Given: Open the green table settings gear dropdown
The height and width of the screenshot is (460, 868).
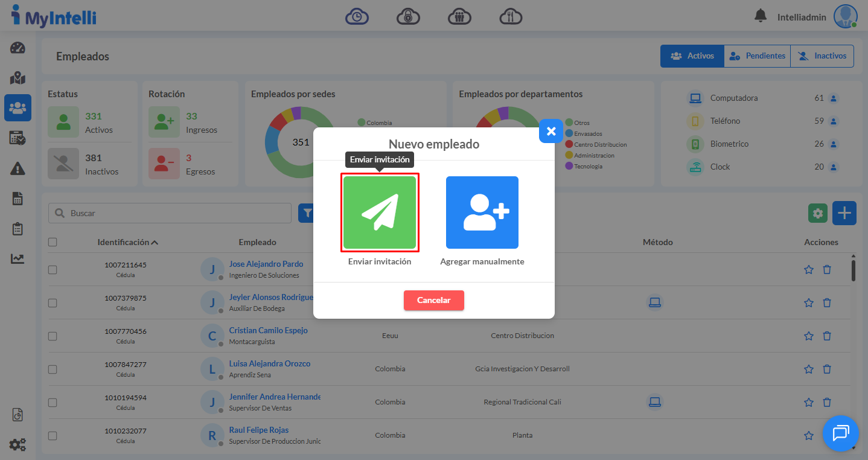Looking at the screenshot, I should 818,213.
